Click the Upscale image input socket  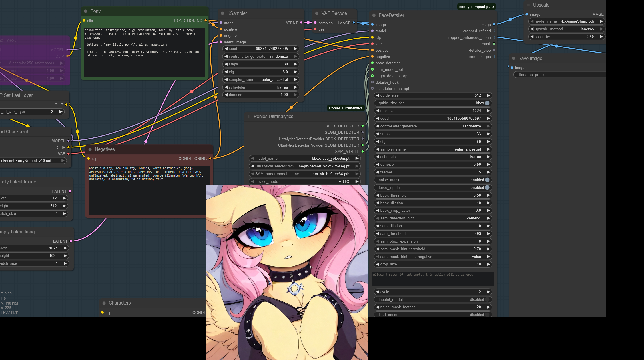pos(527,14)
